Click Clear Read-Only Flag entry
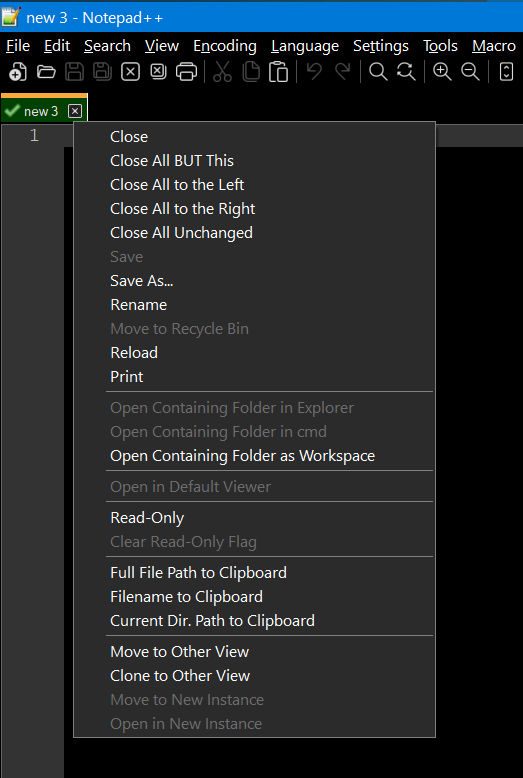The width and height of the screenshot is (523, 778). tap(255, 542)
